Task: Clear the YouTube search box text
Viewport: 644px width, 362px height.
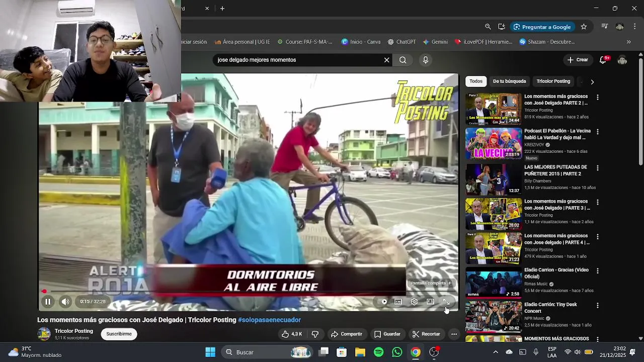Action: tap(386, 60)
